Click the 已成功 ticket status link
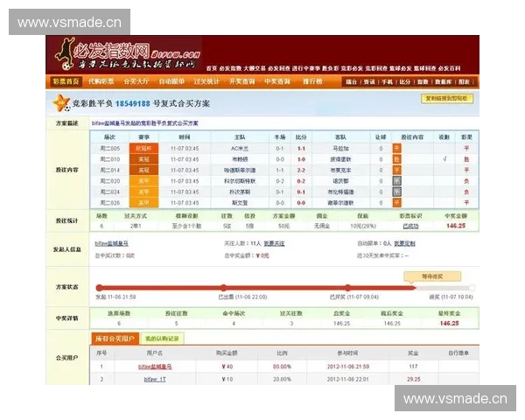This screenshot has width=525, height=420. click(411, 226)
